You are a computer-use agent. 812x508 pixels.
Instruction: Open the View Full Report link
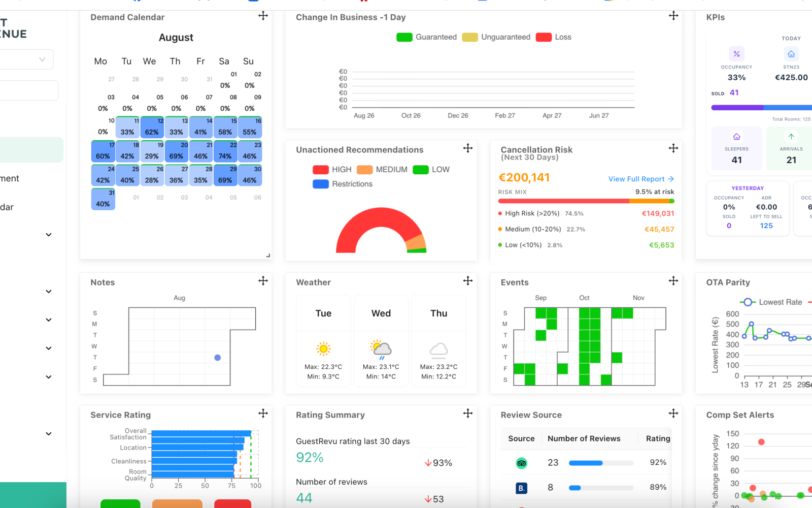[x=641, y=179]
